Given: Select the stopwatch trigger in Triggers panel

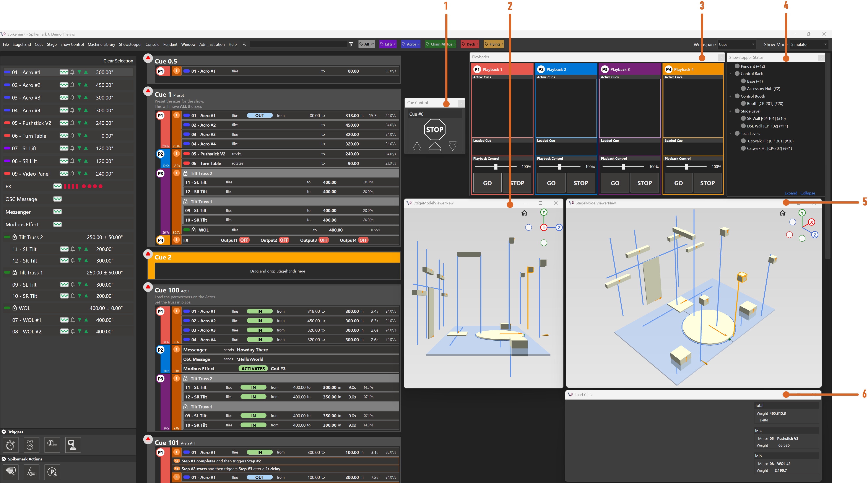Looking at the screenshot, I should point(10,445).
